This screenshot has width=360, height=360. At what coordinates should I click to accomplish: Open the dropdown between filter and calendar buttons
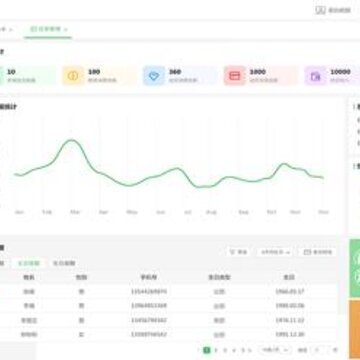click(x=275, y=252)
